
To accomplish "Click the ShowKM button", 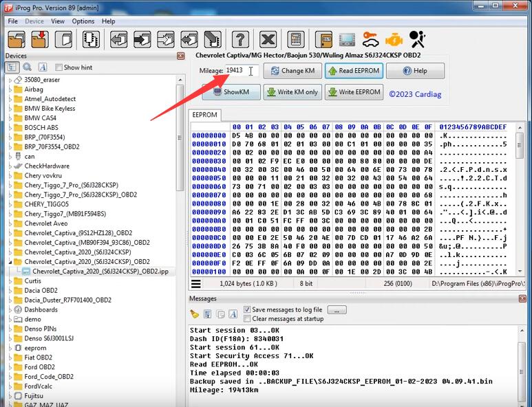I will pyautogui.click(x=231, y=92).
